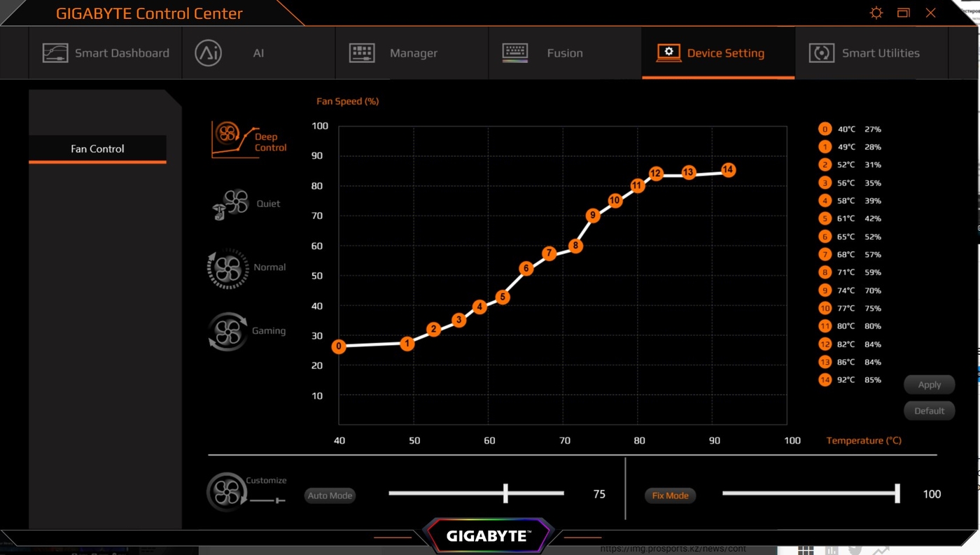Select curve point 8 on the graph
Viewport: 980px width, 555px height.
575,246
